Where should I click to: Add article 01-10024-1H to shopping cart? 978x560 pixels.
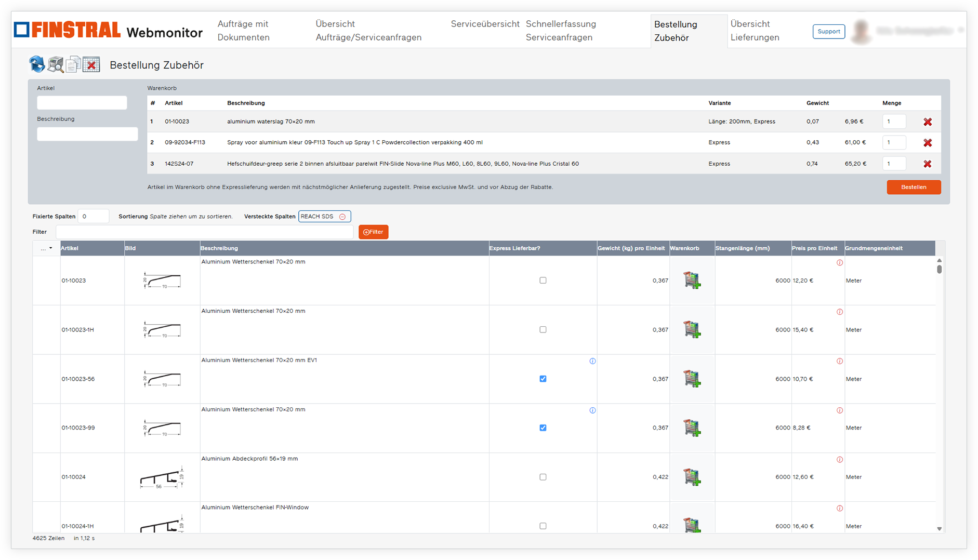coord(692,525)
